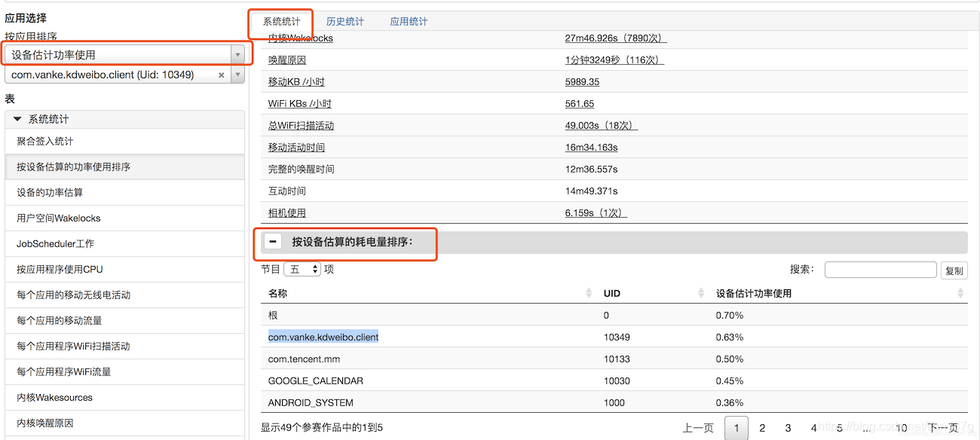This screenshot has height=440, width=980.
Task: Select 按设备估算的功率使用排序 in the list
Action: point(124,167)
